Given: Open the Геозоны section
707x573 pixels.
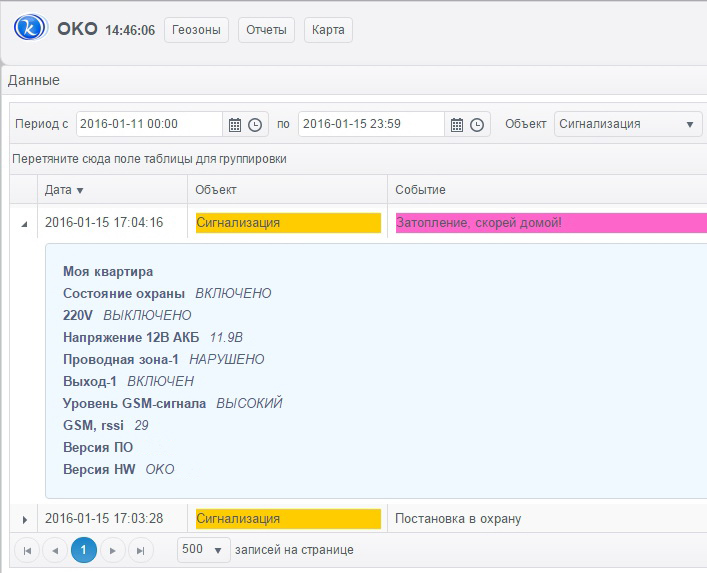Looking at the screenshot, I should pyautogui.click(x=196, y=30).
